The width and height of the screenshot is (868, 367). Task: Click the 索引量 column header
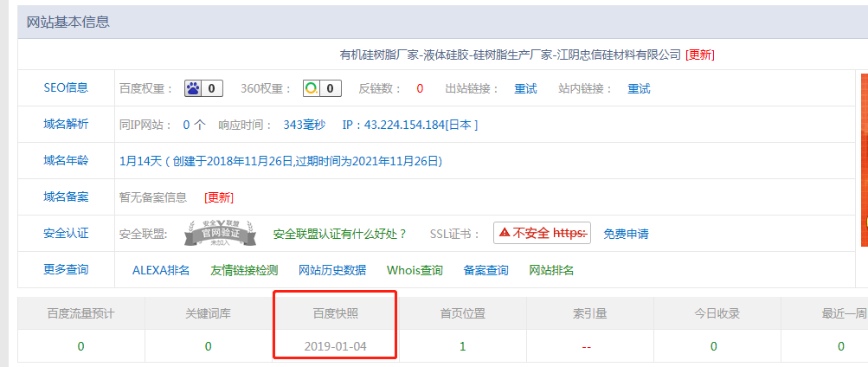tap(590, 314)
